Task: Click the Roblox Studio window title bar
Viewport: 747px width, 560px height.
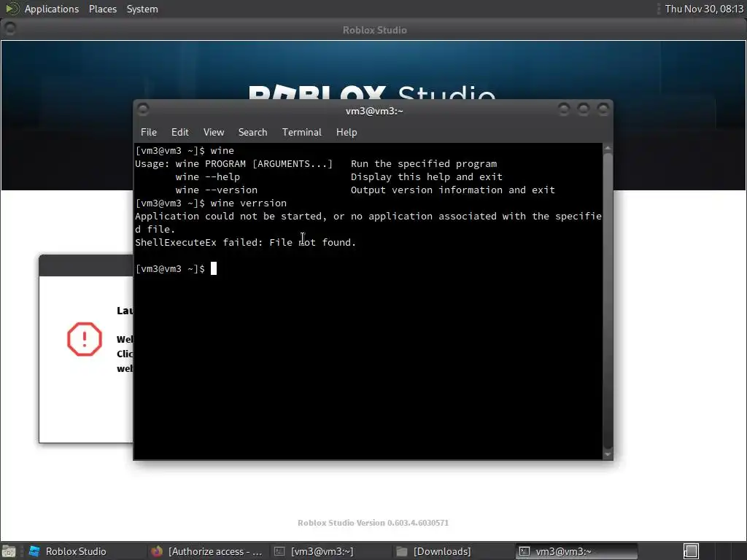Action: coord(374,29)
